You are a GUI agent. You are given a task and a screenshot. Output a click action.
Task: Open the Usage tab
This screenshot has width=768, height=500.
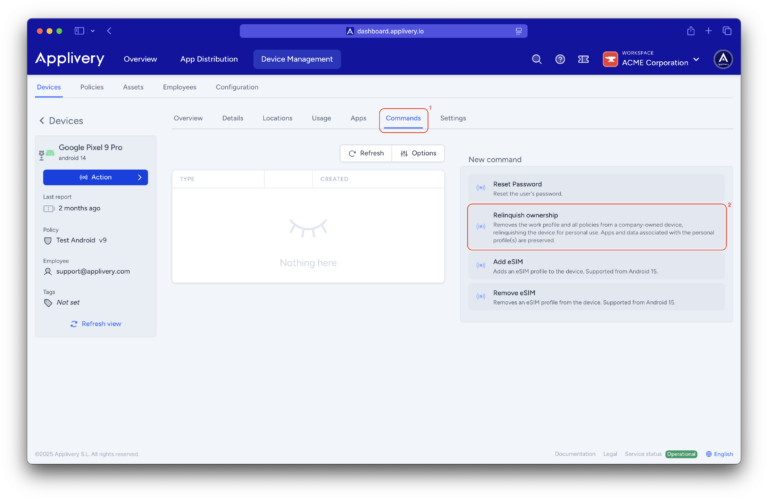pos(321,118)
